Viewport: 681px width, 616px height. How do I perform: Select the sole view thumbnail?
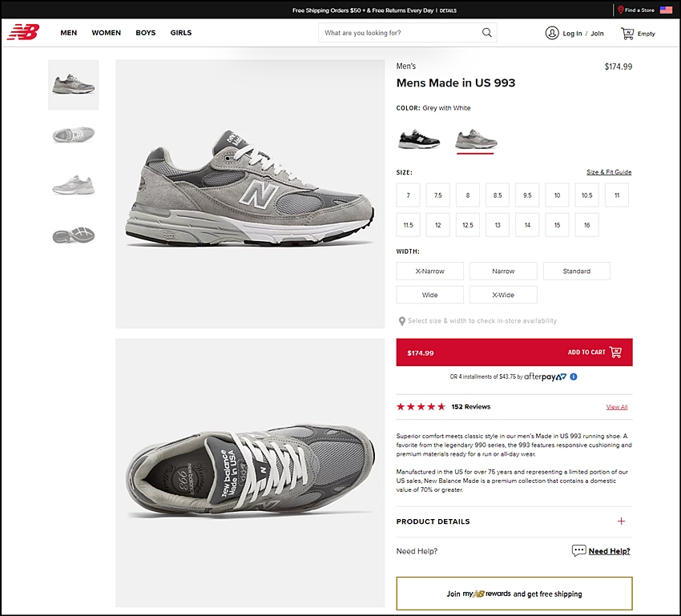click(x=74, y=236)
